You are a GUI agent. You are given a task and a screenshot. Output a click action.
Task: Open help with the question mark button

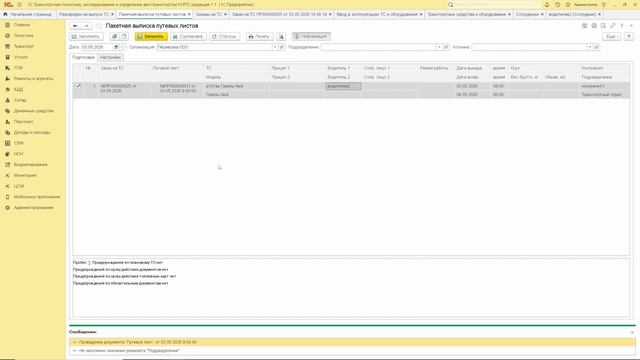click(x=629, y=36)
